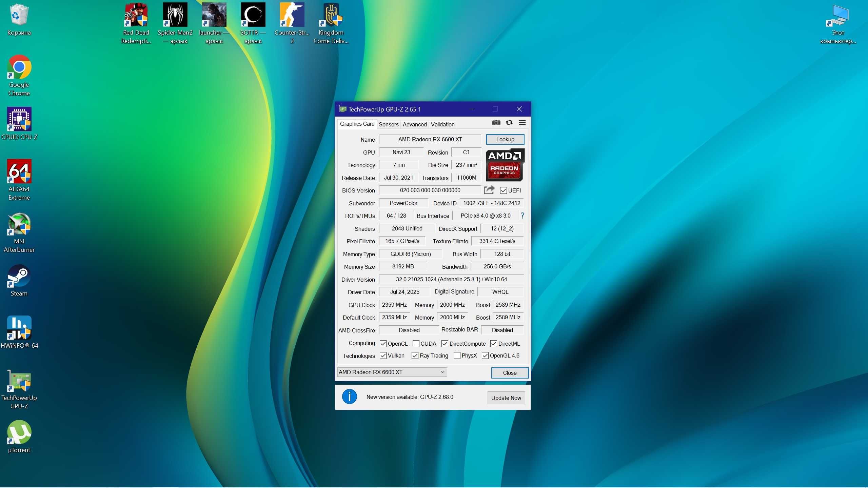Viewport: 868px width, 488px height.
Task: Click the Resizable BAR Disabled field
Action: (502, 330)
